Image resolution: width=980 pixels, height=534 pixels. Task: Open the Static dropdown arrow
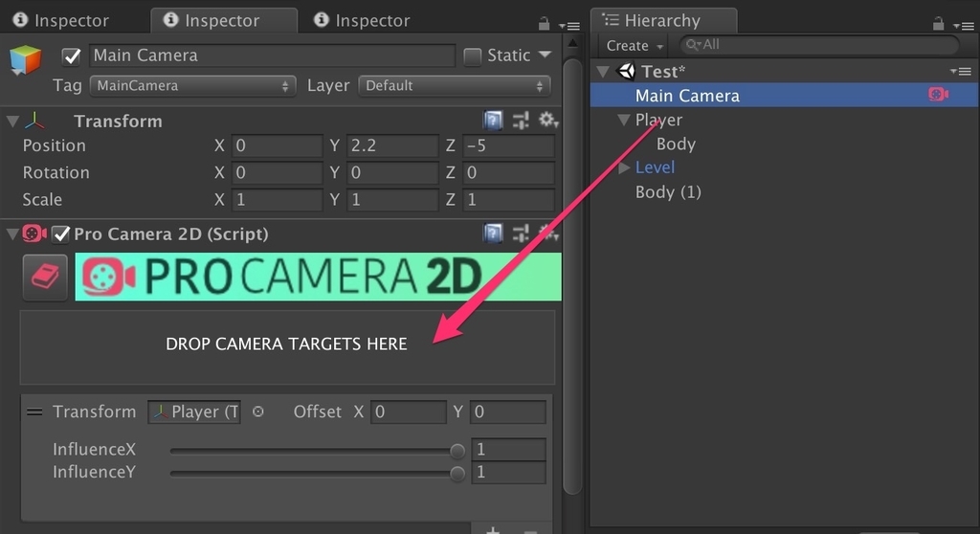pyautogui.click(x=545, y=55)
